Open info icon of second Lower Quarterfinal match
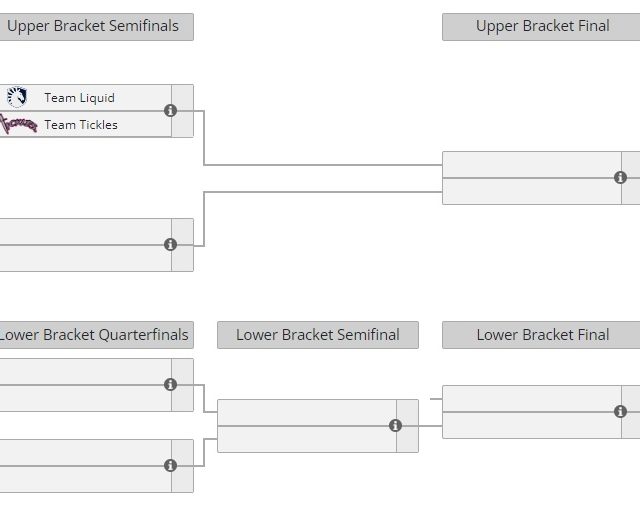 [170, 466]
